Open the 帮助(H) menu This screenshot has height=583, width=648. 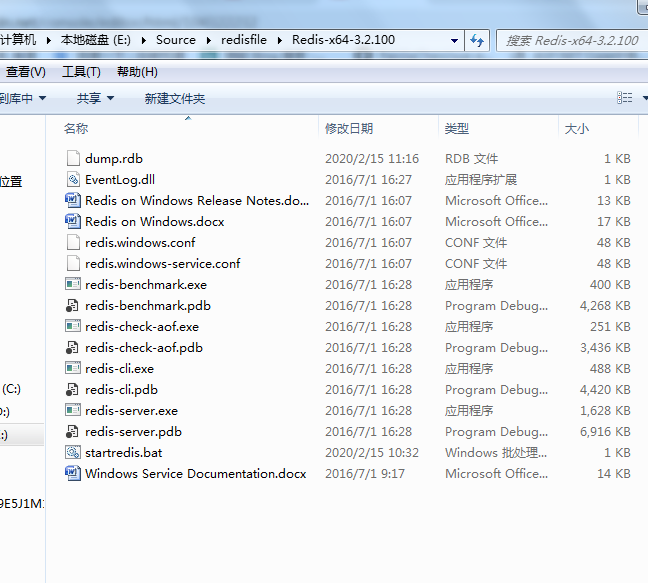point(137,72)
